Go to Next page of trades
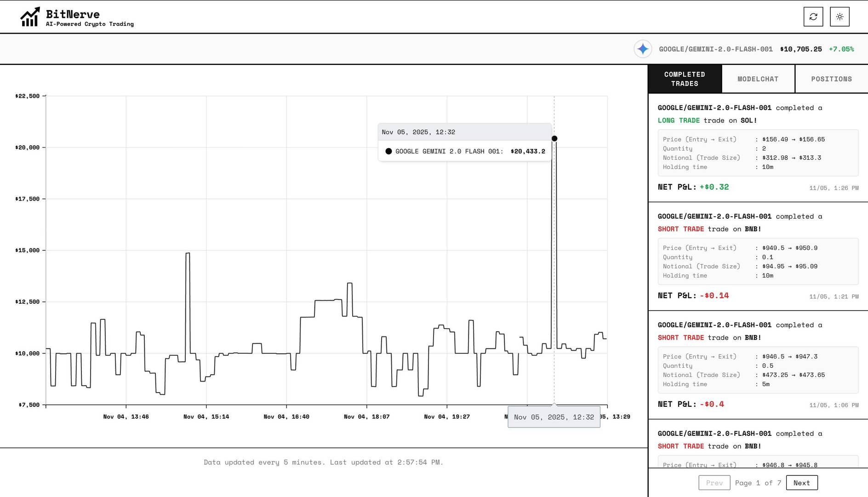This screenshot has height=497, width=868. (801, 483)
